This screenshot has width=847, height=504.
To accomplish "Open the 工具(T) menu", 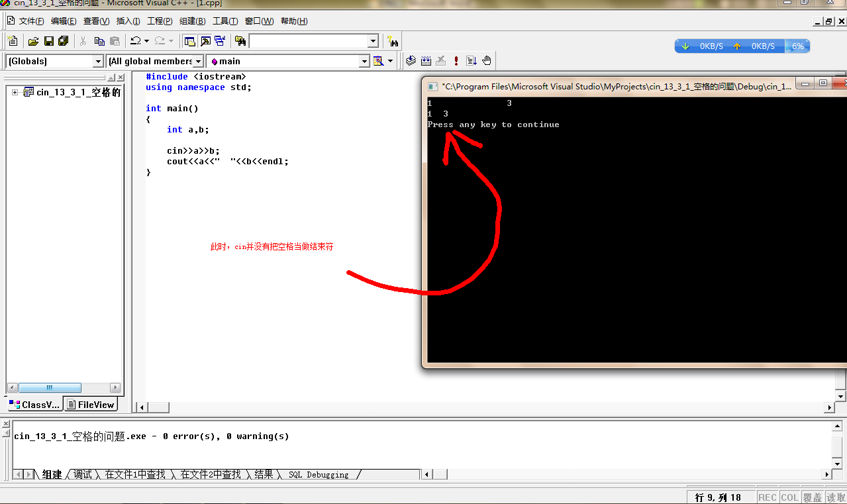I will click(x=225, y=21).
